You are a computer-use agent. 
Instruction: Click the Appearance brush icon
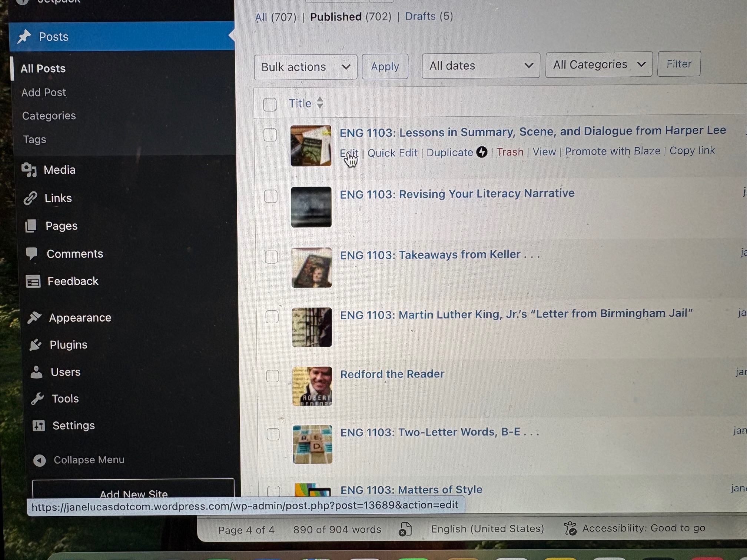coord(34,317)
